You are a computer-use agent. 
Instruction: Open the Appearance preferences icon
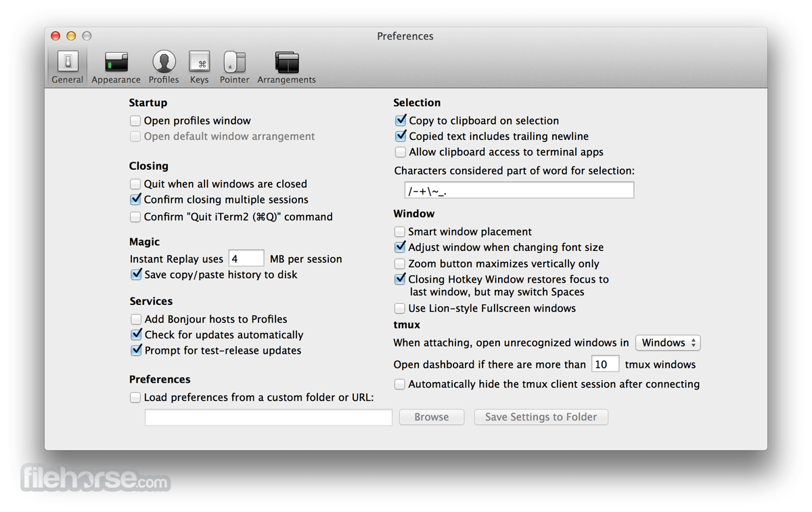click(x=116, y=62)
